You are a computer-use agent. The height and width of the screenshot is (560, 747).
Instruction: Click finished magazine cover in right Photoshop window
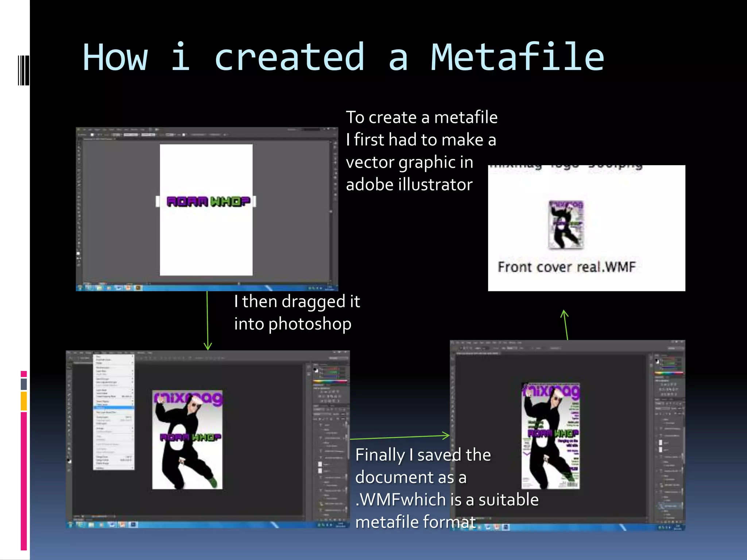coord(551,436)
